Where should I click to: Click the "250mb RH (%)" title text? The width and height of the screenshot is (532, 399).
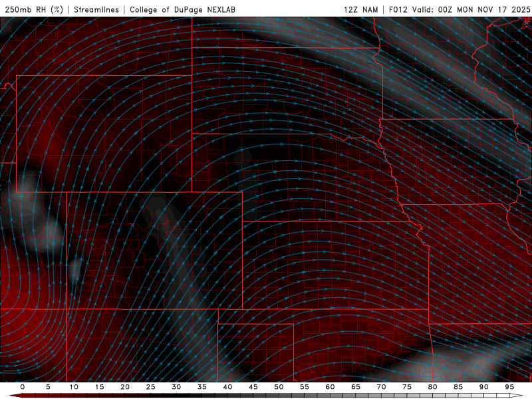tap(34, 9)
